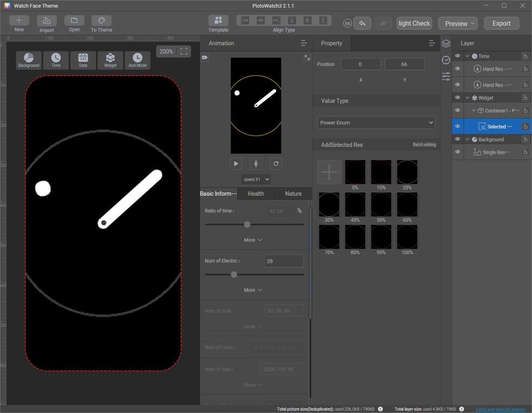Toggle visibility of the Container1 layer
This screenshot has width=532, height=413.
click(458, 110)
